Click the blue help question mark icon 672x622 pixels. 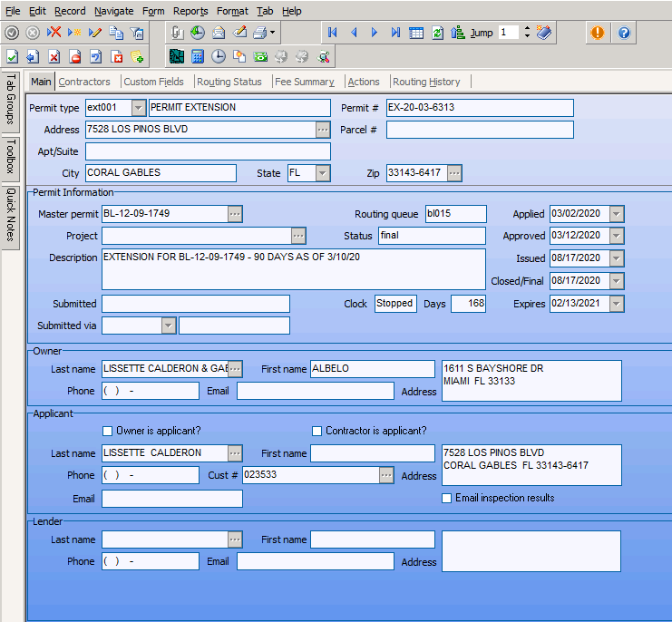coord(624,33)
